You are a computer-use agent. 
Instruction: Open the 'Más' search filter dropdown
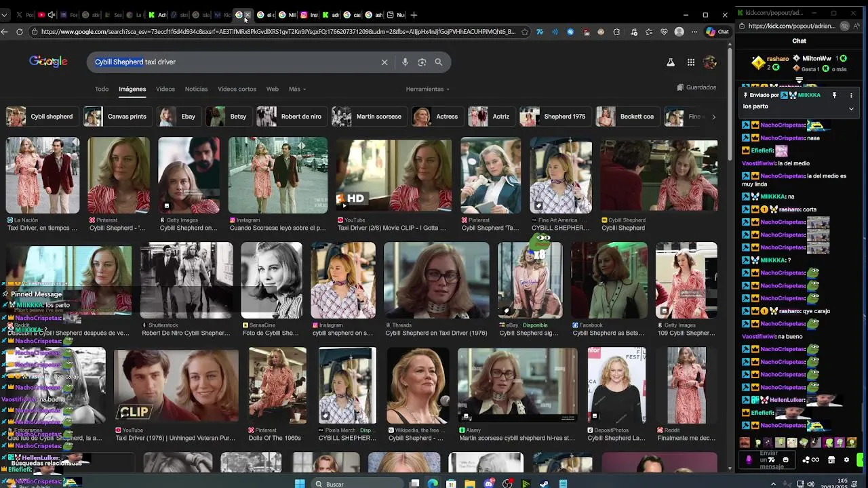[x=297, y=89]
